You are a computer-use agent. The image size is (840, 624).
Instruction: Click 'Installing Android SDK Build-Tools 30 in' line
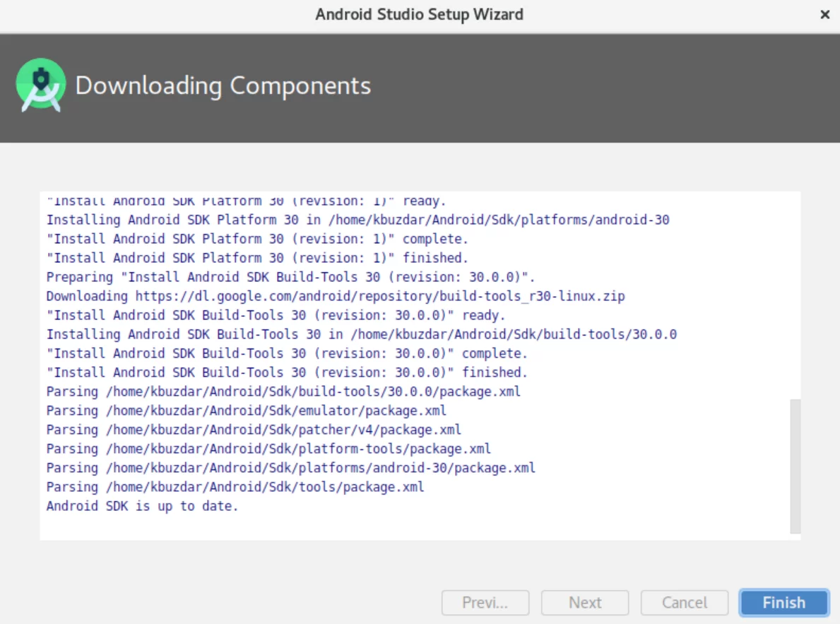pyautogui.click(x=361, y=334)
